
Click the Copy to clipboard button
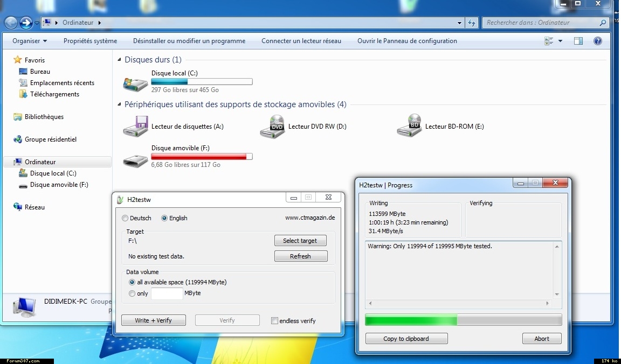coord(406,339)
